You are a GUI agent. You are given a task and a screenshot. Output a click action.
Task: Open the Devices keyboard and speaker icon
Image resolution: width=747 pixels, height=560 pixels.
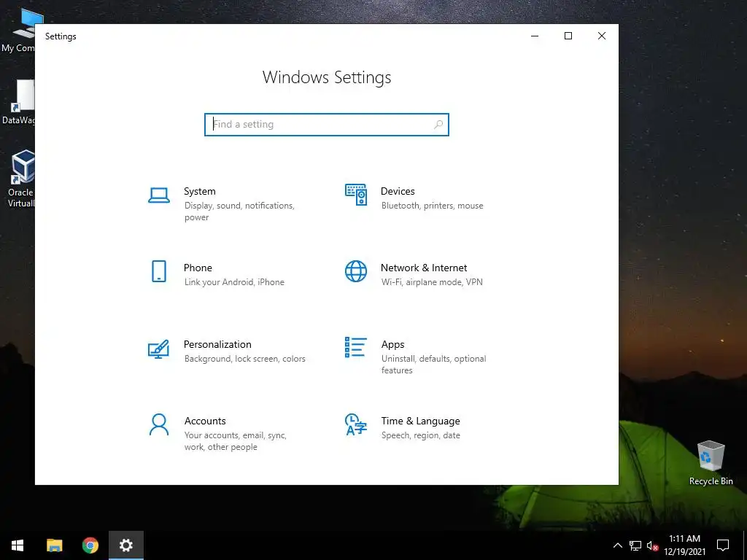coord(356,195)
